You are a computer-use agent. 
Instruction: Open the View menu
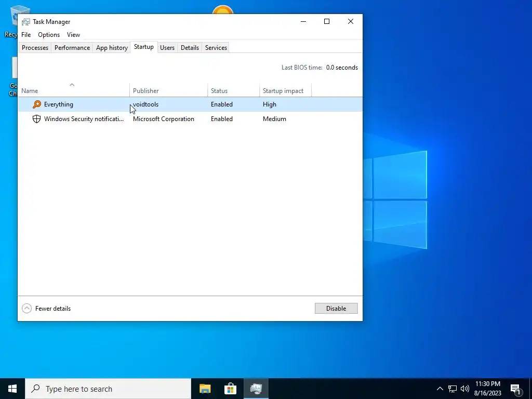tap(73, 35)
